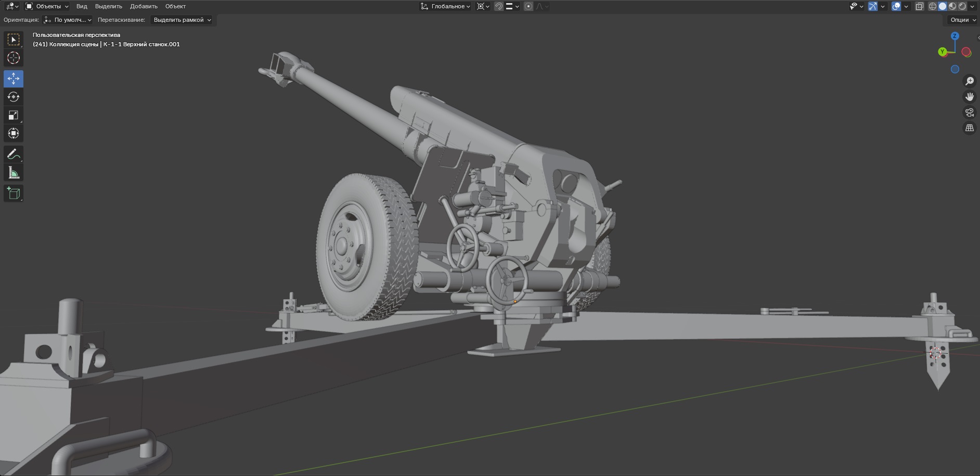Activate the Annotate pencil tool
980x476 pixels.
coord(14,154)
